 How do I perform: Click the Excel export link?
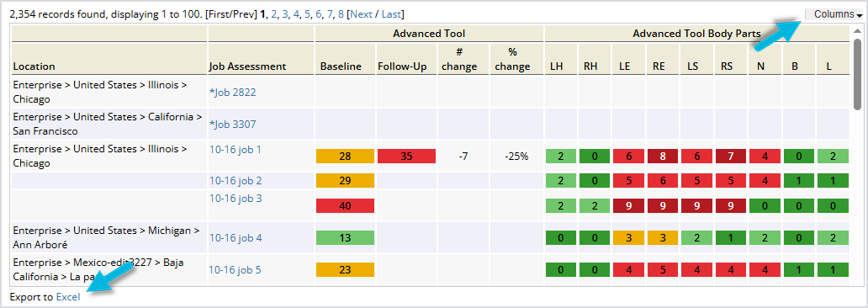tap(68, 297)
